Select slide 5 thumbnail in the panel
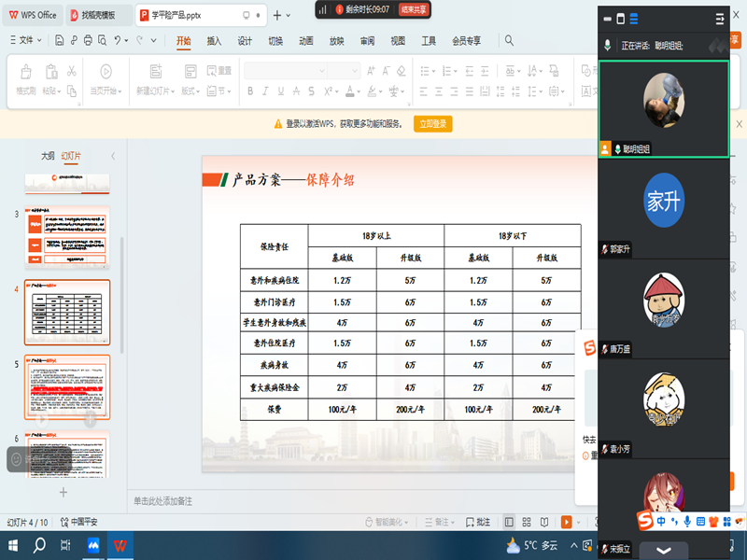 click(x=66, y=387)
